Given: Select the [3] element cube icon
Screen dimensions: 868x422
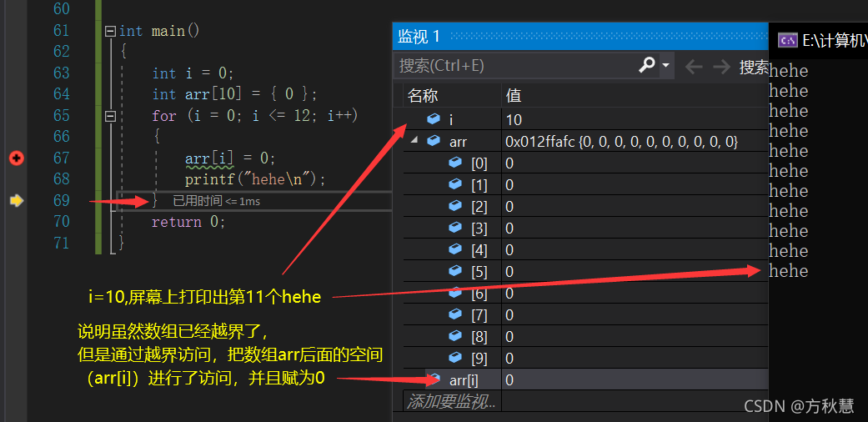Looking at the screenshot, I should click(x=455, y=228).
